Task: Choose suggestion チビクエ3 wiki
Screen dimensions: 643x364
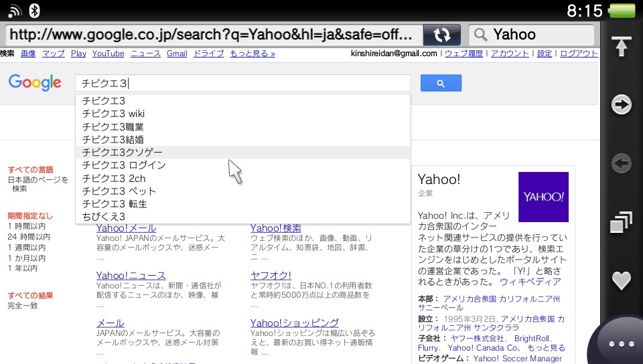Action: 113,114
